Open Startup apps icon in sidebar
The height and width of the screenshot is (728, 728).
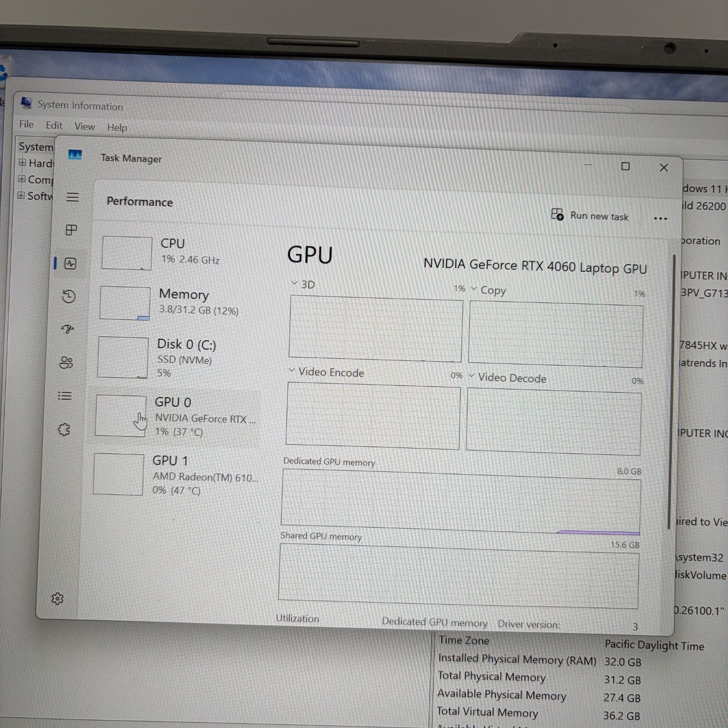pos(68,329)
